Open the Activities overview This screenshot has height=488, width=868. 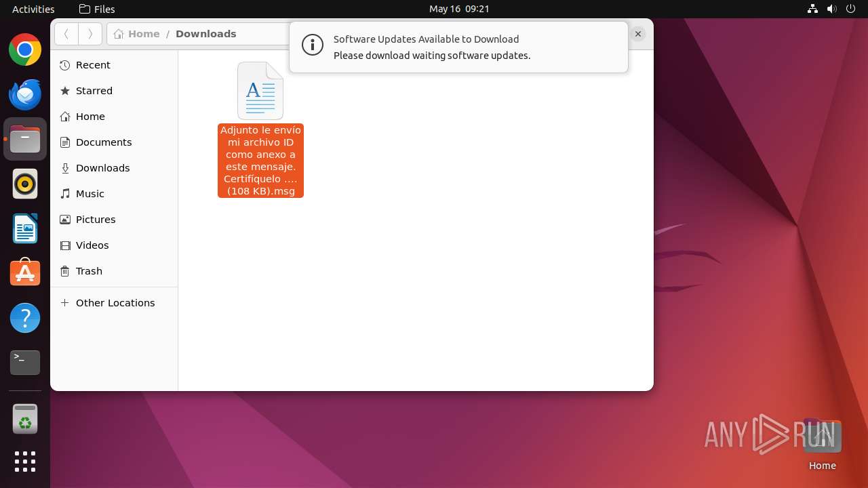tap(33, 9)
